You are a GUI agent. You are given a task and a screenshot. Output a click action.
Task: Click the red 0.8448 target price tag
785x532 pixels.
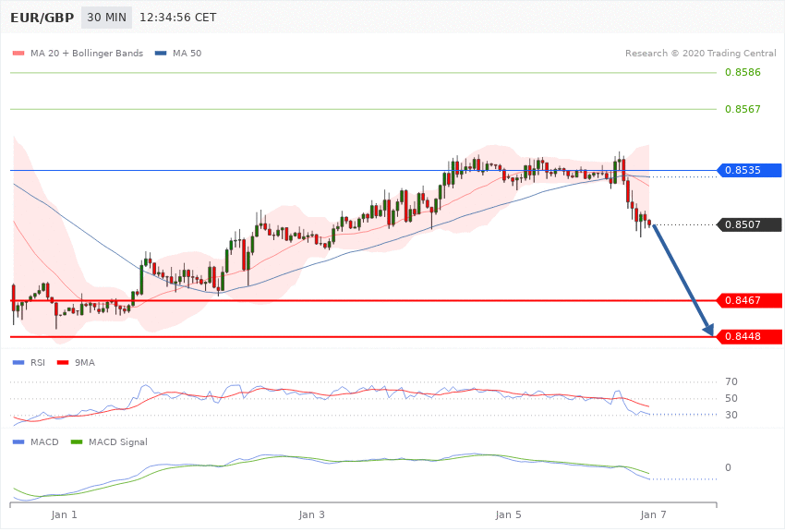(x=750, y=336)
